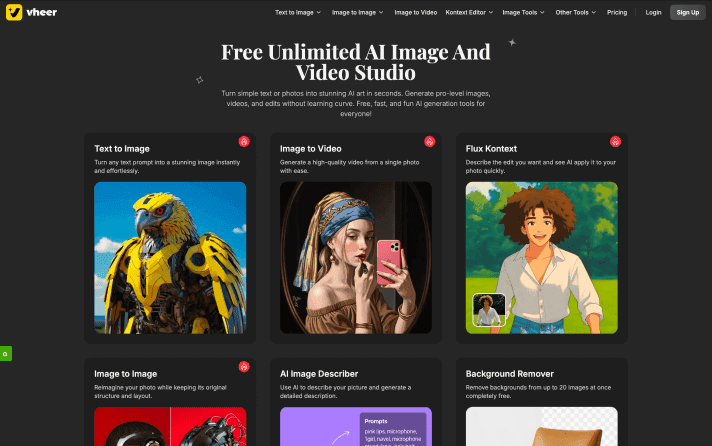Click the anime curly-haired person thumbnail

pos(542,258)
